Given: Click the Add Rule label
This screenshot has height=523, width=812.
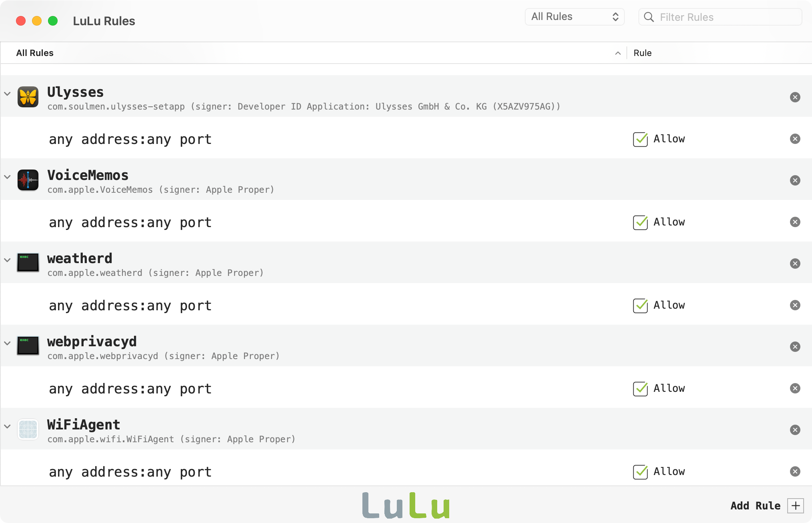Looking at the screenshot, I should coord(755,506).
